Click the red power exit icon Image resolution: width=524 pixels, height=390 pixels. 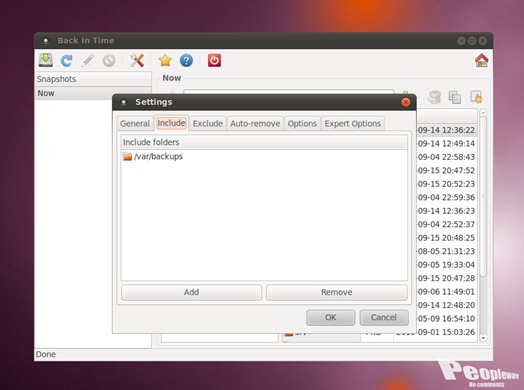coord(214,60)
